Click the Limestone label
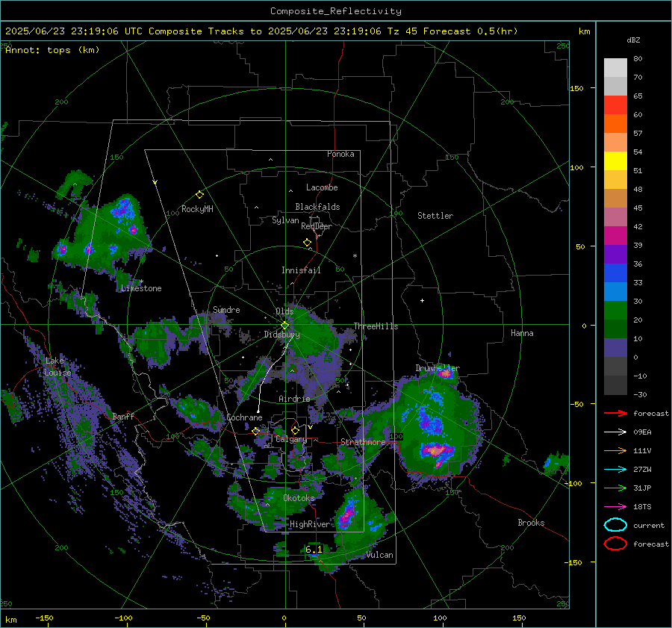Image resolution: width=672 pixels, height=628 pixels. [x=141, y=288]
